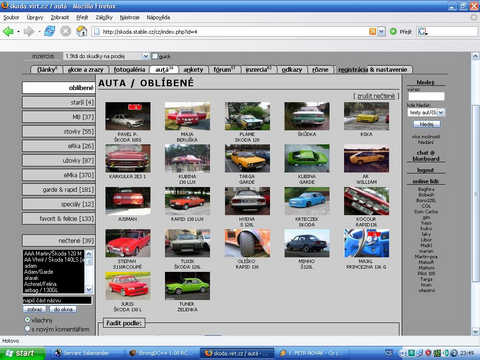Viewport: 480px width, 360px height.
Task: Click the page vertical scrollbar up arrow
Action: [x=476, y=56]
